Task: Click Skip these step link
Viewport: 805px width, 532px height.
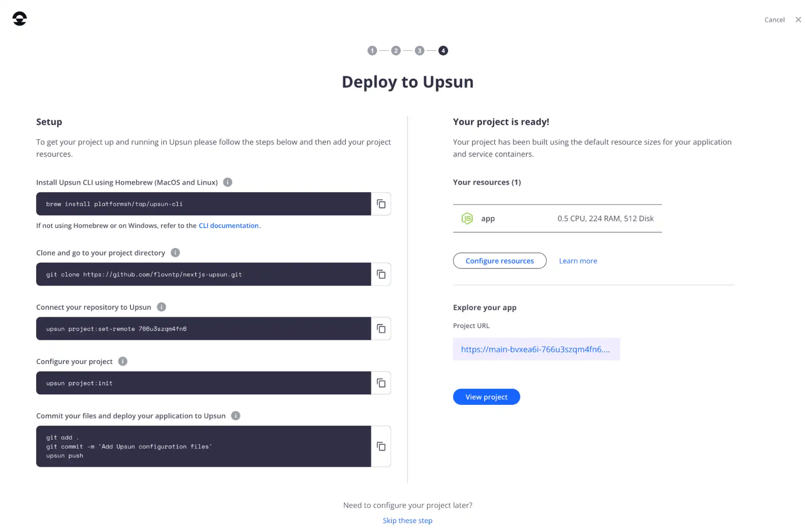Action: pyautogui.click(x=407, y=520)
